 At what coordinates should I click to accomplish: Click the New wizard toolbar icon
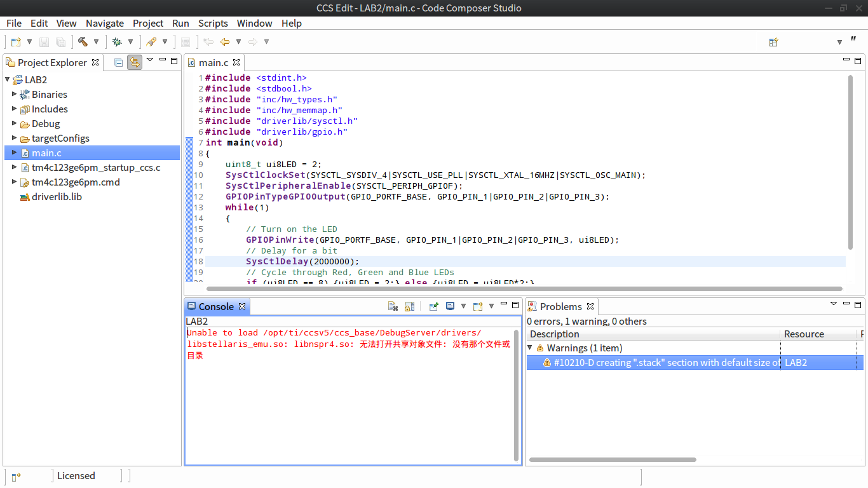16,42
